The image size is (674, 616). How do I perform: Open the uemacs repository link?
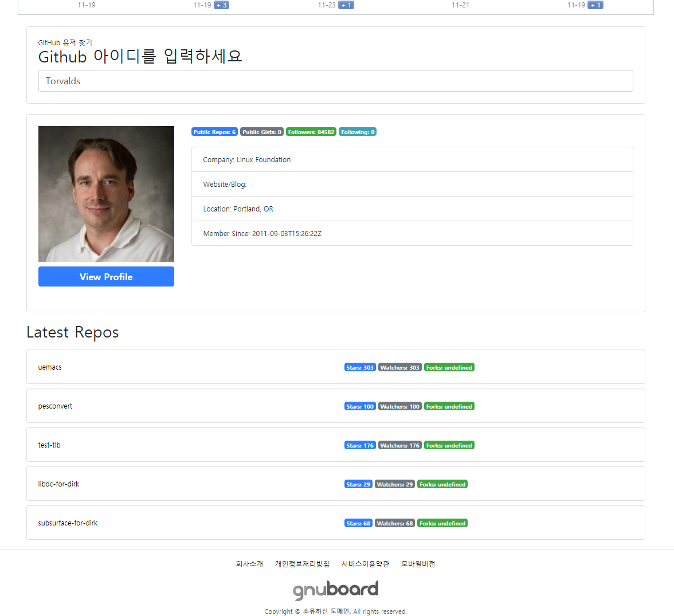[49, 367]
